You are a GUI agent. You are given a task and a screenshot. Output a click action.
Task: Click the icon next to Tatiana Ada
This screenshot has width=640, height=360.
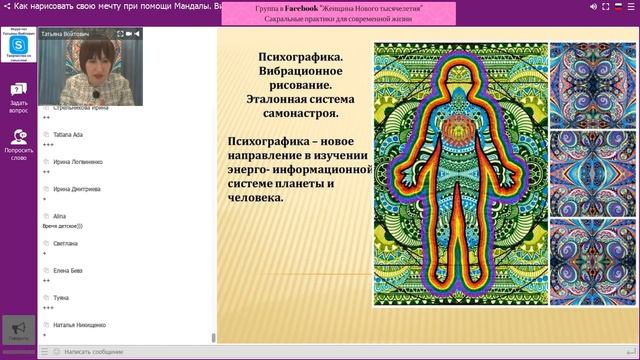(46, 134)
